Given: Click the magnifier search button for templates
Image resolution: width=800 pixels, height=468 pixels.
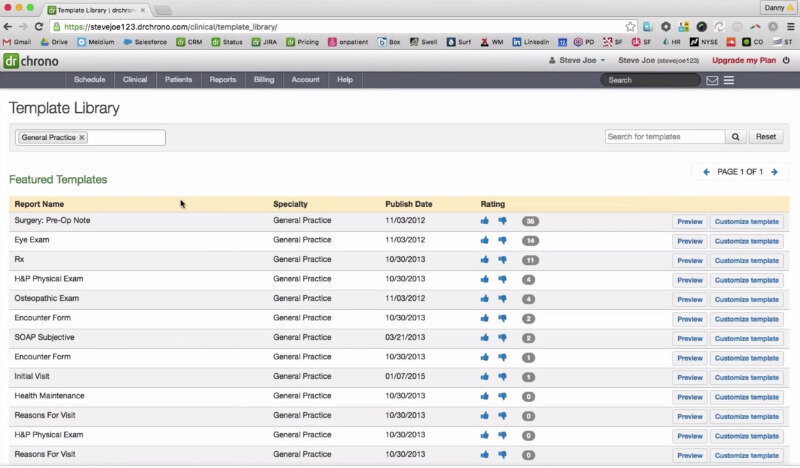Looking at the screenshot, I should click(x=736, y=137).
